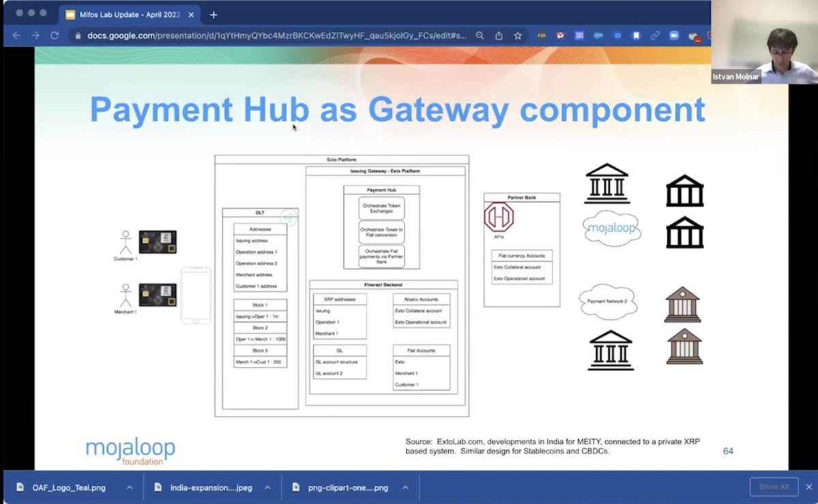Click the browser forward arrow
The height and width of the screenshot is (504, 818).
35,35
